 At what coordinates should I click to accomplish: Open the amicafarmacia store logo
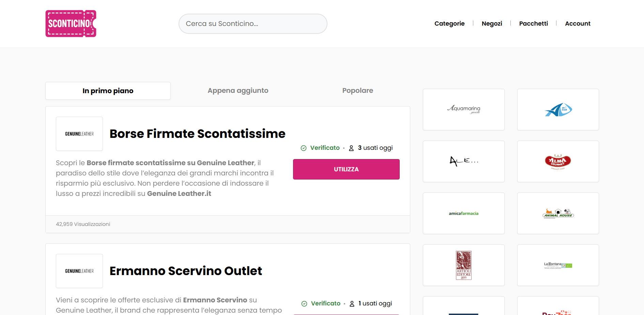tap(463, 213)
